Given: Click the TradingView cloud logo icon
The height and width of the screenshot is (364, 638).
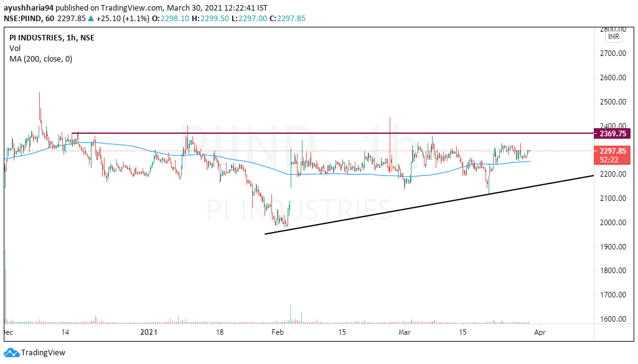Looking at the screenshot, I should [11, 353].
